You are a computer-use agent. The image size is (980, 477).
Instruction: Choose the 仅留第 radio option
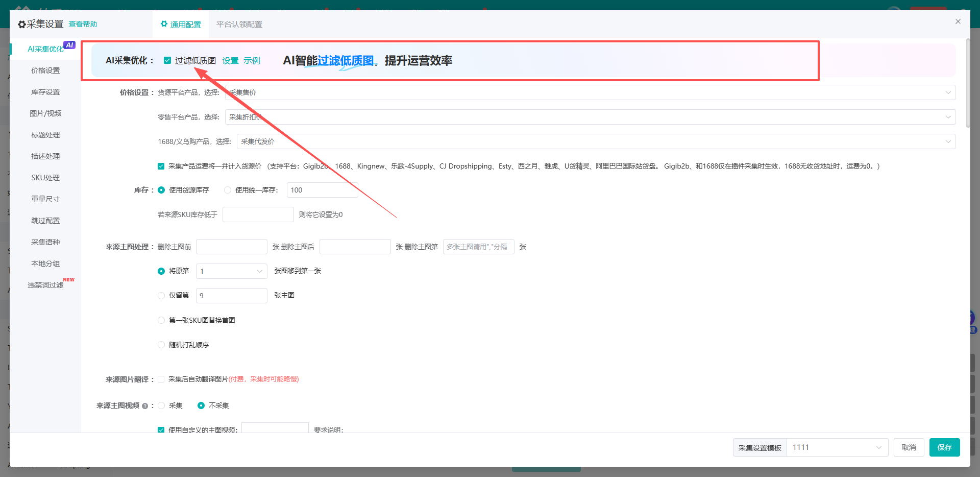(x=161, y=296)
